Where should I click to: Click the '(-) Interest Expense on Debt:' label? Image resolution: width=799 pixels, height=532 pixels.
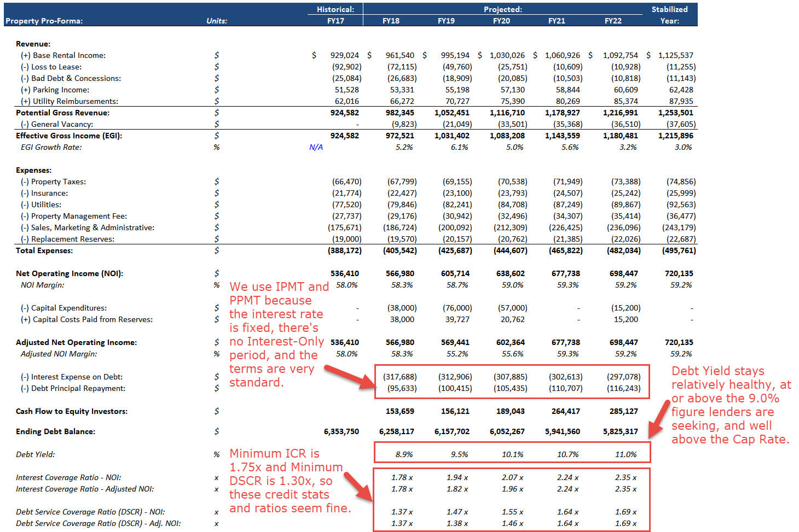(x=71, y=377)
